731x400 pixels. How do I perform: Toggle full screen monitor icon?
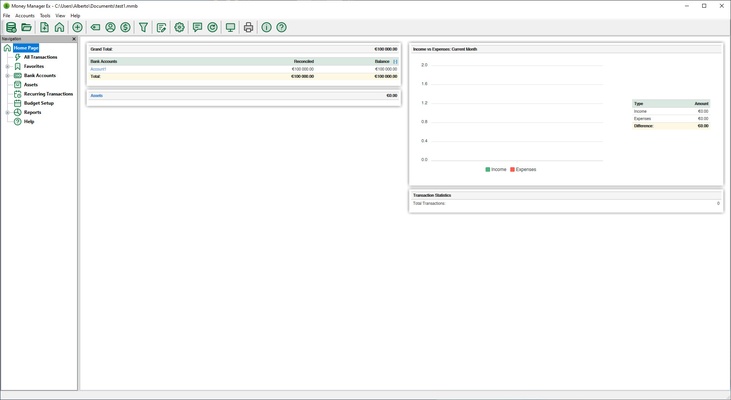[x=230, y=28]
